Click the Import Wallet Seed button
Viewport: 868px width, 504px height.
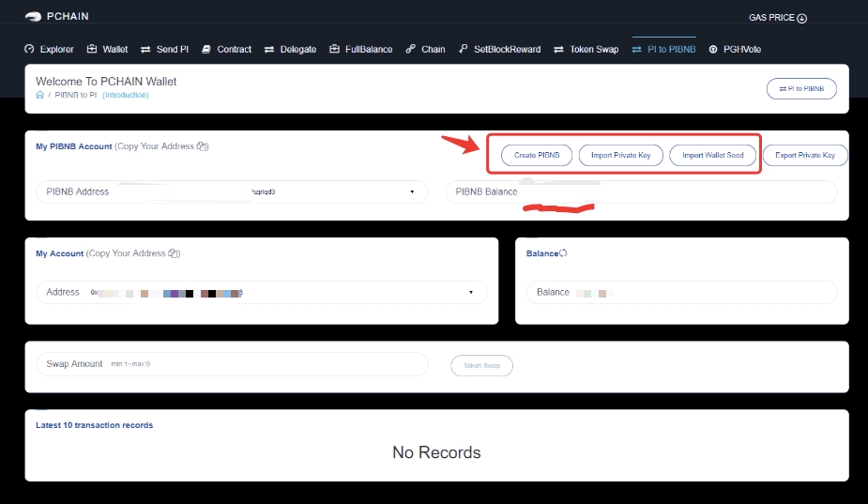pyautogui.click(x=712, y=155)
